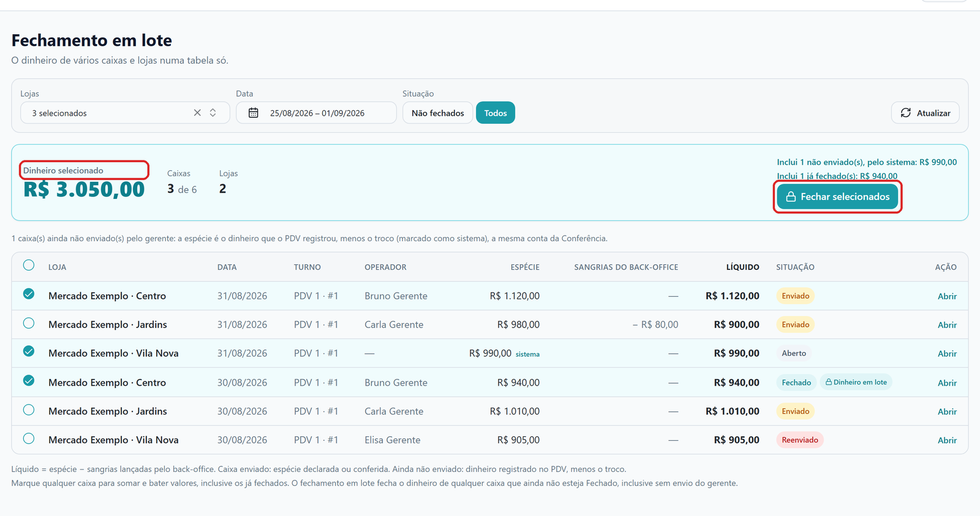Screen dimensions: 980x516
Task: Uncheck Centro 30/08/2026 row checkbox
Action: pyautogui.click(x=29, y=381)
